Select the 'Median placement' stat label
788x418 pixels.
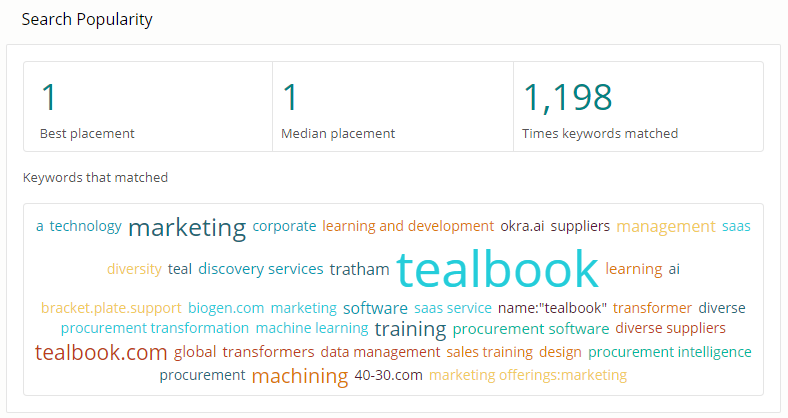tap(338, 134)
